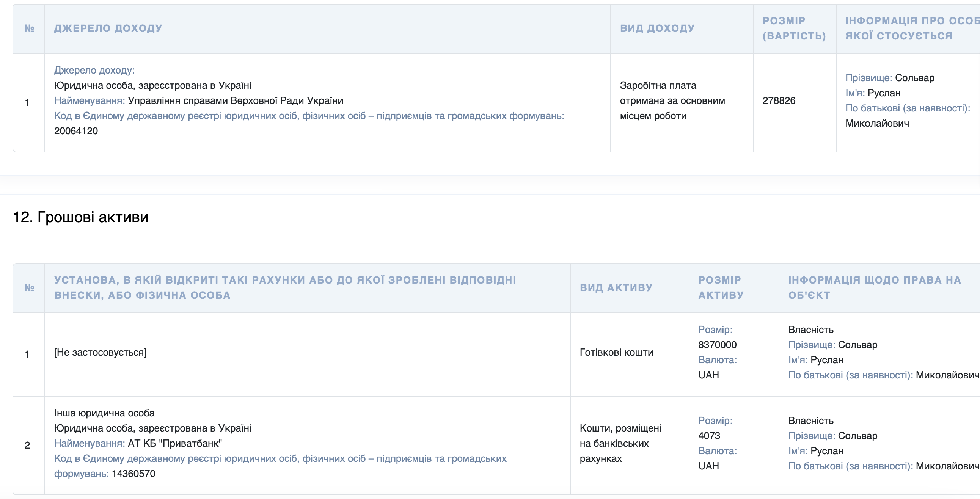The width and height of the screenshot is (980, 499).
Task: Click 'Інша юридична особа' text
Action: pos(104,413)
